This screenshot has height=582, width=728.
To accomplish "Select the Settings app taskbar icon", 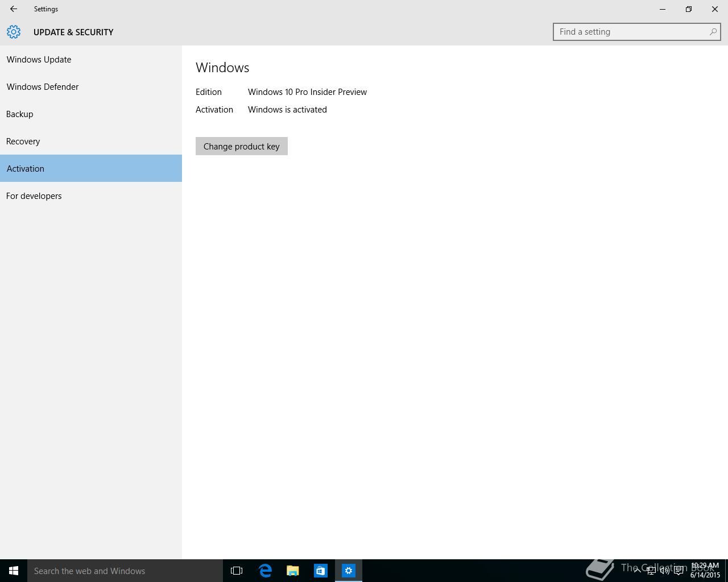I will (349, 571).
